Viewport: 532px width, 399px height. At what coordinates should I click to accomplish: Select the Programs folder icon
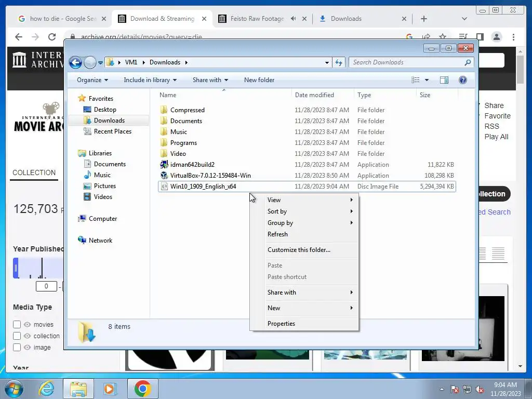pos(164,142)
